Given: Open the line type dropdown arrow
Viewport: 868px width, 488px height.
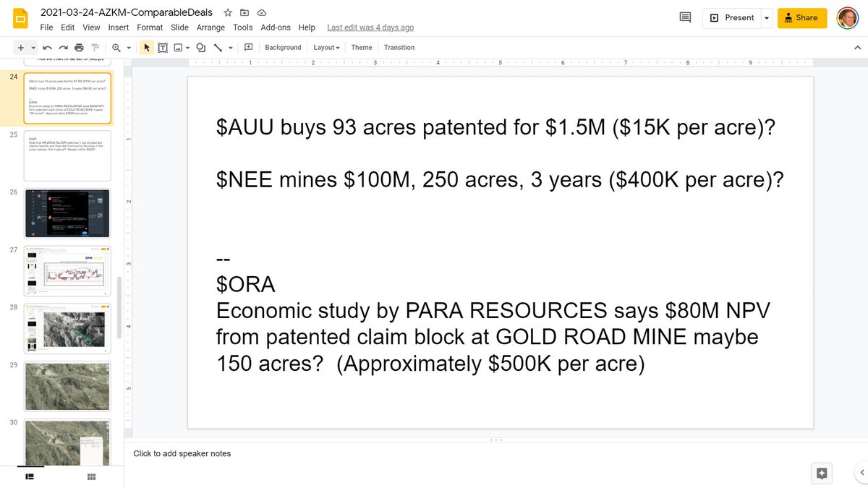Looking at the screenshot, I should coord(231,48).
